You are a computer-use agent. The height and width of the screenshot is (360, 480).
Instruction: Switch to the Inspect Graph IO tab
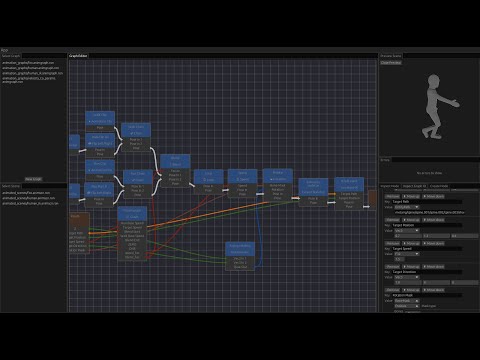click(x=415, y=186)
